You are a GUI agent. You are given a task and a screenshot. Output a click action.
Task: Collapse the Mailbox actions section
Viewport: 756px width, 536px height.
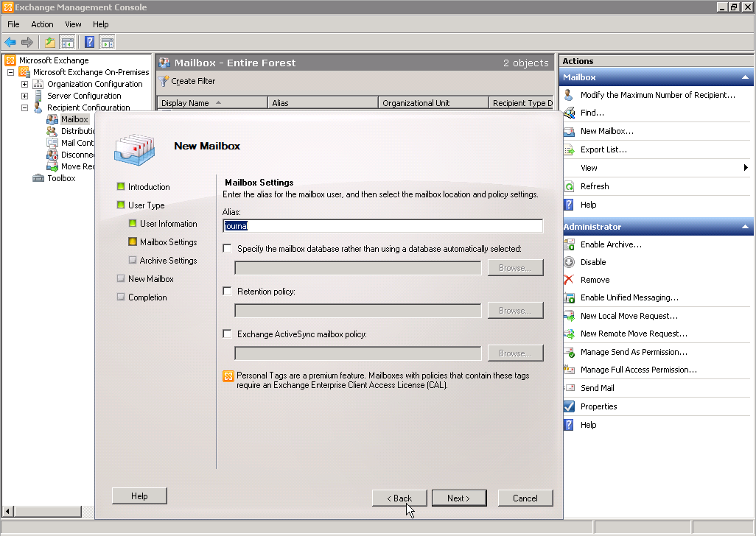745,77
